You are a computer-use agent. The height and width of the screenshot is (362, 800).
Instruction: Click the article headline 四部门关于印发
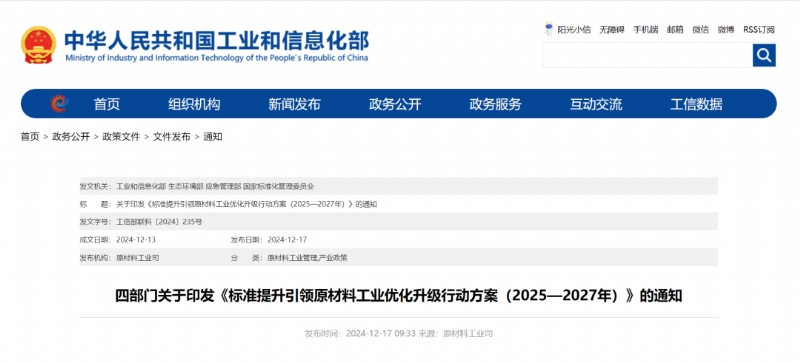tap(398, 296)
